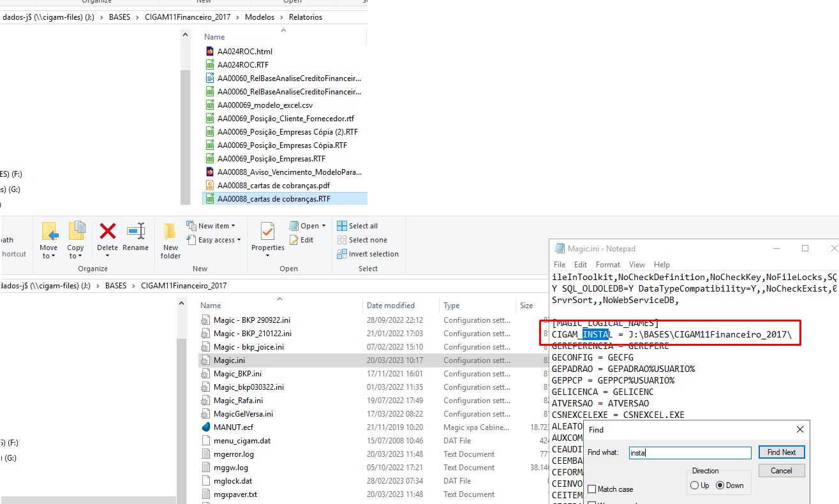This screenshot has width=839, height=504.
Task: Click the Invert selection ribbon icon
Action: [x=342, y=254]
